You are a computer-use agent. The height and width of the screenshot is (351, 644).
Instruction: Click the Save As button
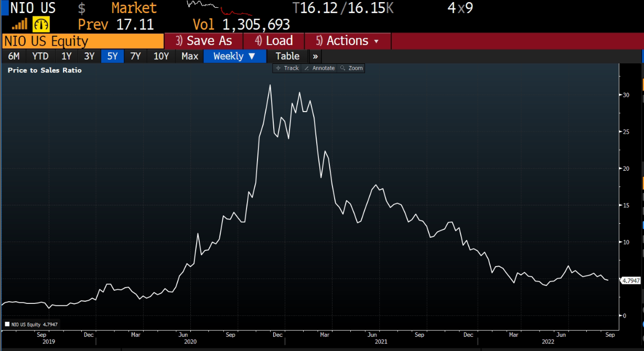(x=203, y=41)
